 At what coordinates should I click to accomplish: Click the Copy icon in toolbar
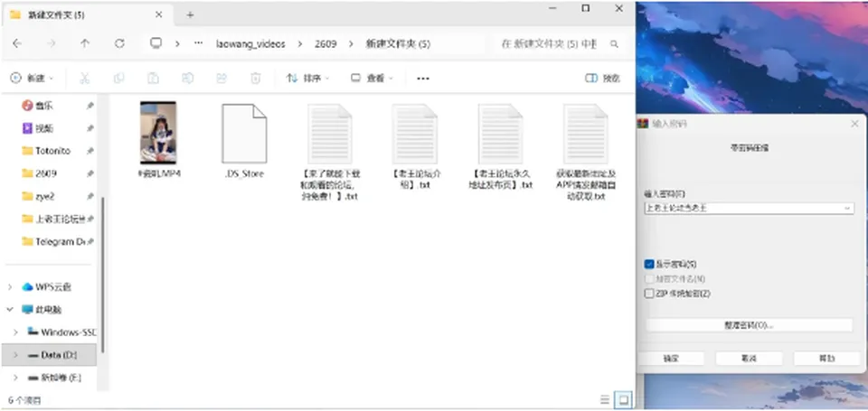[x=118, y=79]
